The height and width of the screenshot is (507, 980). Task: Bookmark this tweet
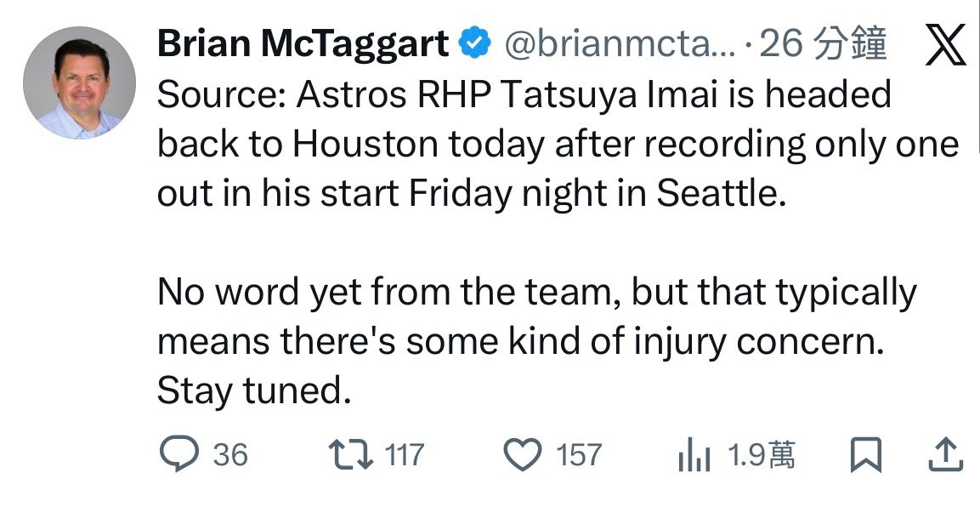pyautogui.click(x=864, y=457)
